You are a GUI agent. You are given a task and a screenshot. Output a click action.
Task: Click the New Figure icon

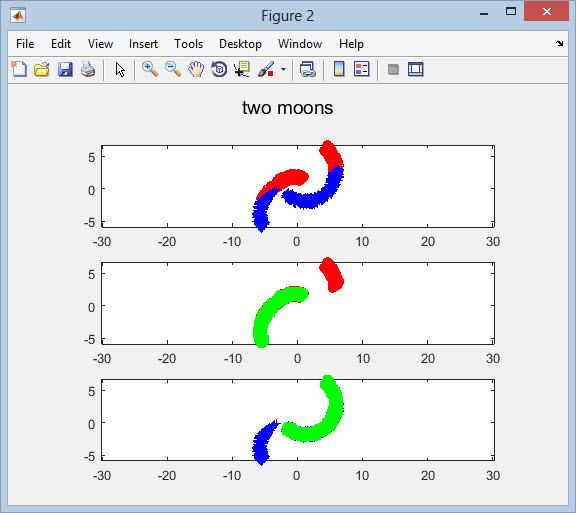point(19,69)
